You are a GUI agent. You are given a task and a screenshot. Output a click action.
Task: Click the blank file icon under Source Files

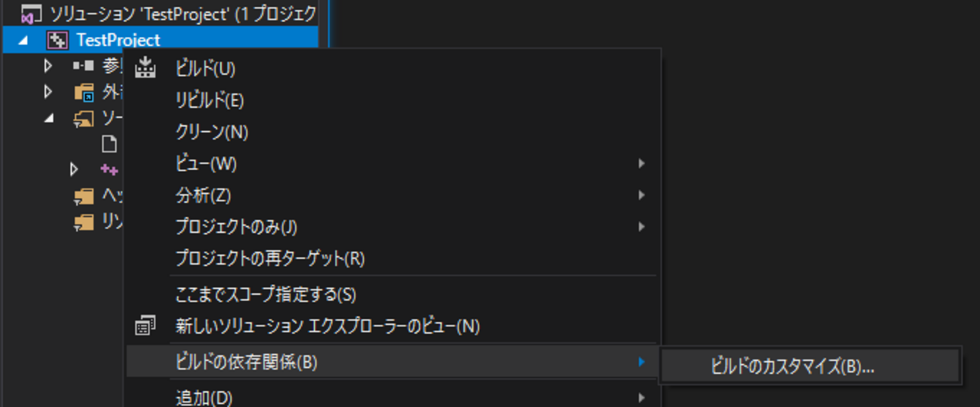(109, 144)
